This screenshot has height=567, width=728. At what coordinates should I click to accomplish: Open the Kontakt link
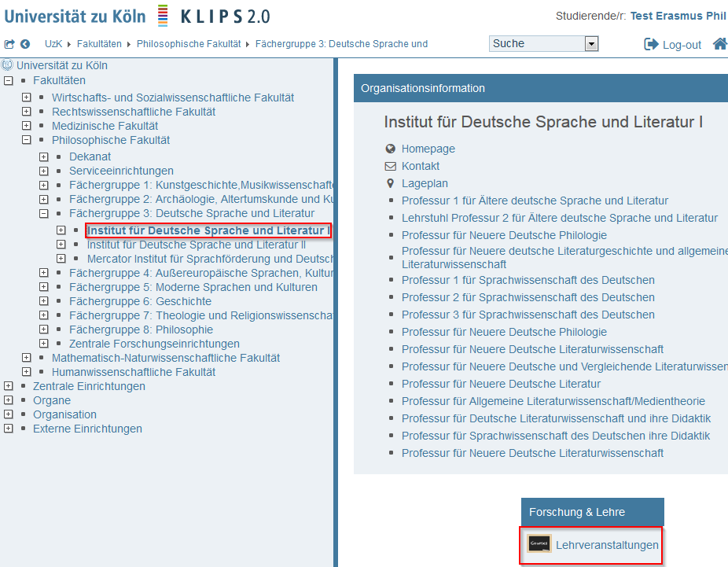(x=420, y=166)
